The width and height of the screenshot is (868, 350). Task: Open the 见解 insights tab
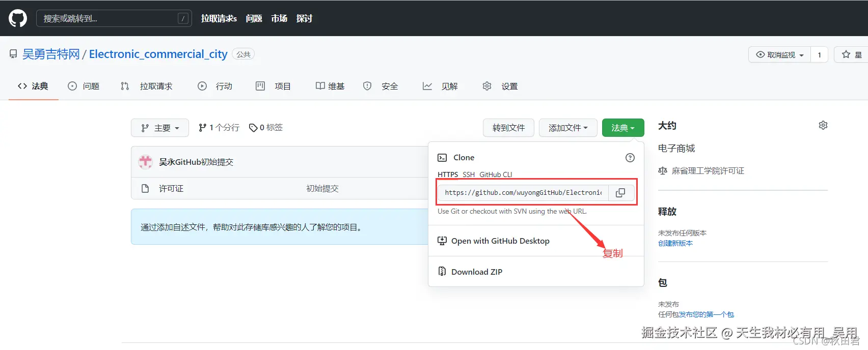[x=440, y=86]
